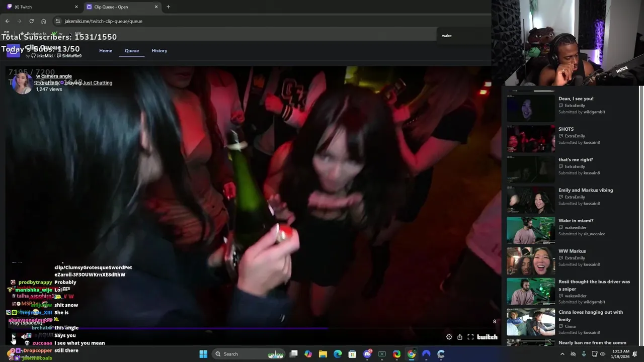
Task: Seek the clip progress bar
Action: (x=252, y=328)
